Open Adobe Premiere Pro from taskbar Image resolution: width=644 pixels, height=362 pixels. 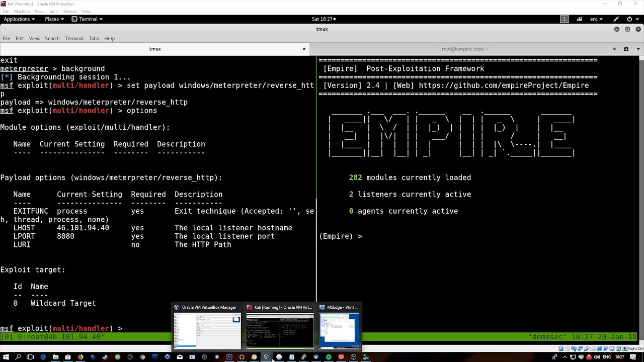point(229,357)
